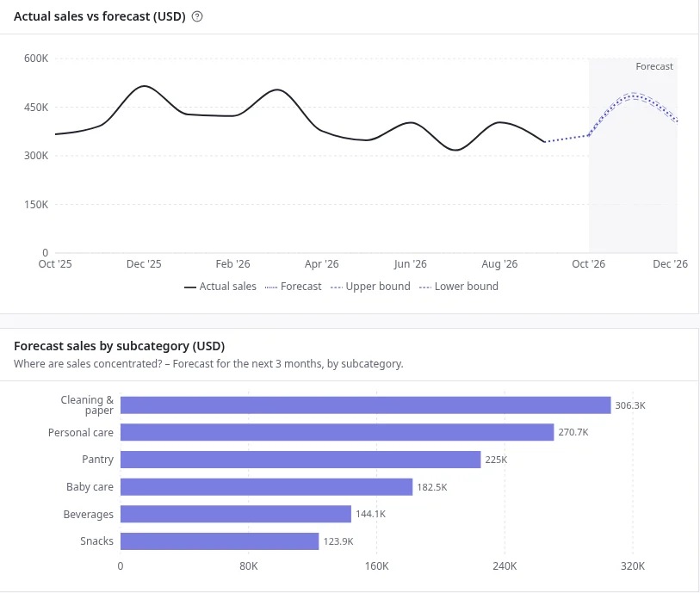The height and width of the screenshot is (593, 700).
Task: Click the Apr '26 axis label
Action: click(321, 264)
